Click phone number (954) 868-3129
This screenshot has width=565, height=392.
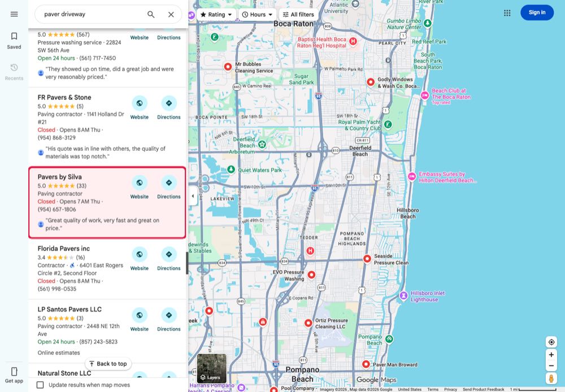coord(56,138)
